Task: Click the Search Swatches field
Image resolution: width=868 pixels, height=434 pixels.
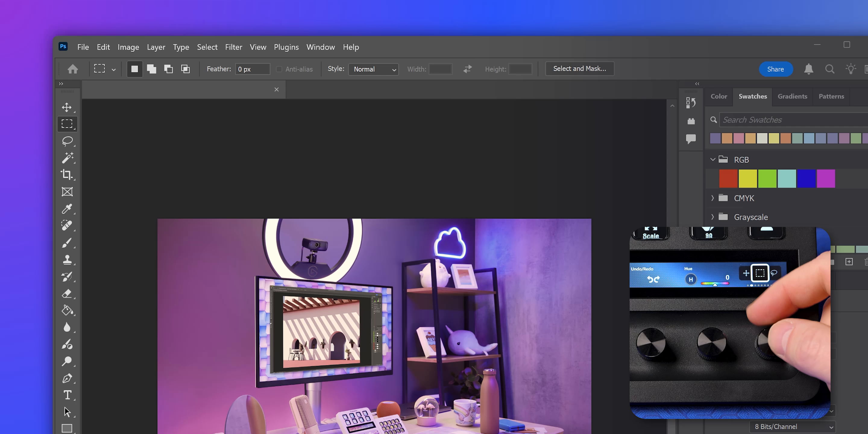Action: [x=794, y=120]
